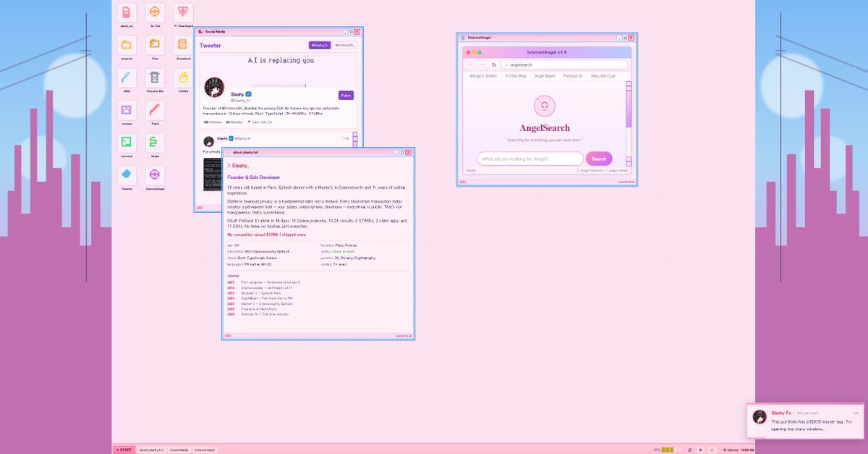Click the Slashy Fx notification popup

pyautogui.click(x=805, y=421)
